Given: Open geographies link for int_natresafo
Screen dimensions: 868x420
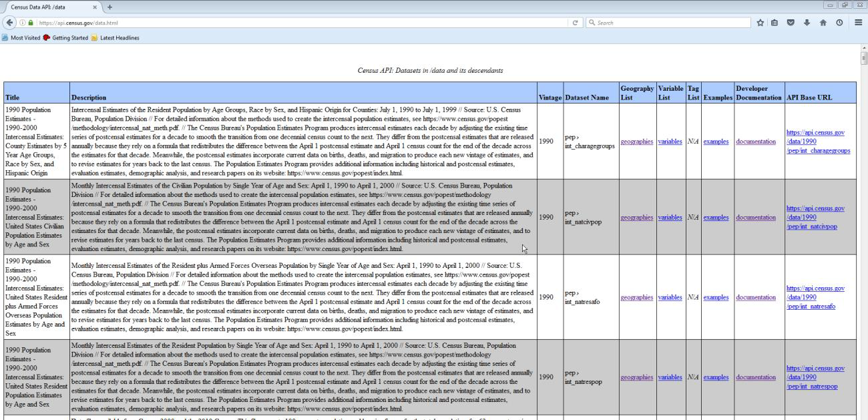Looking at the screenshot, I should pyautogui.click(x=636, y=297).
